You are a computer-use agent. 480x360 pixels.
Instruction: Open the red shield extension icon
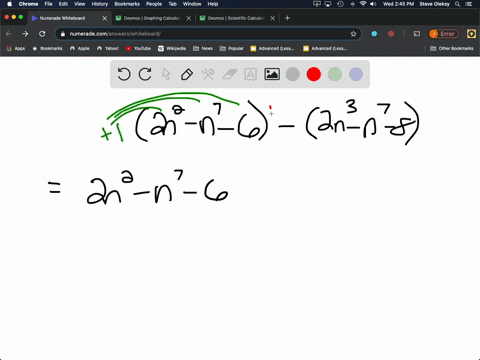point(391,34)
